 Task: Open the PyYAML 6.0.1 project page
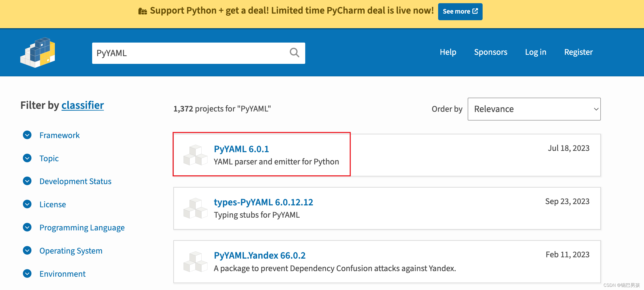pyautogui.click(x=241, y=149)
